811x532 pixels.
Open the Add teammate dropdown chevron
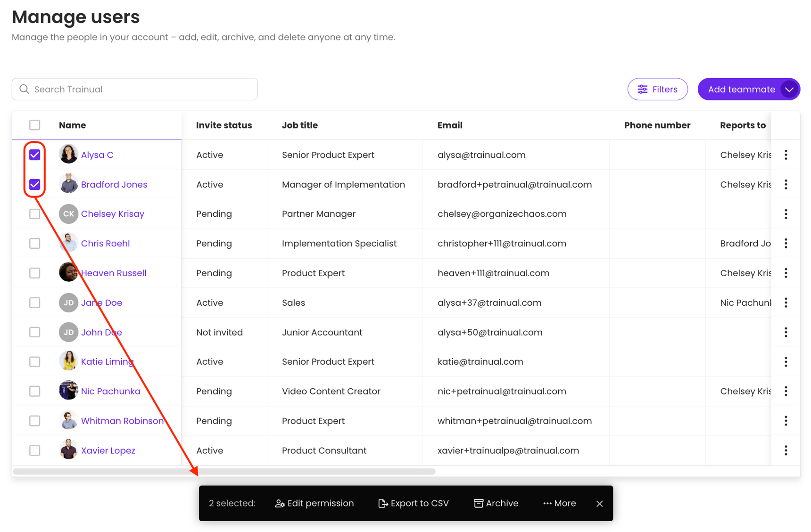789,89
